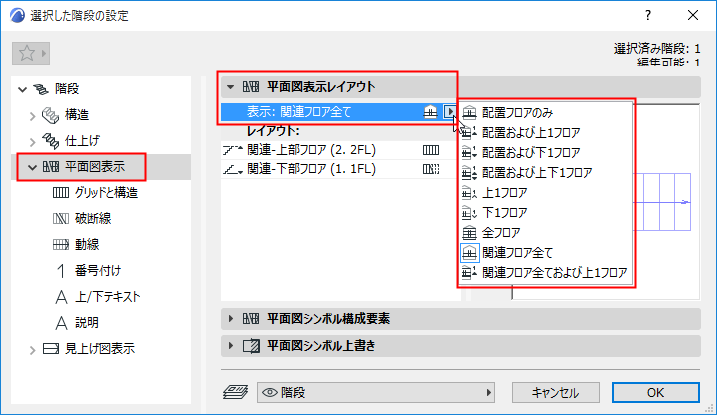The width and height of the screenshot is (717, 415).
Task: Select 関連-下部フロア (1. 1FL) row
Action: coord(339,169)
